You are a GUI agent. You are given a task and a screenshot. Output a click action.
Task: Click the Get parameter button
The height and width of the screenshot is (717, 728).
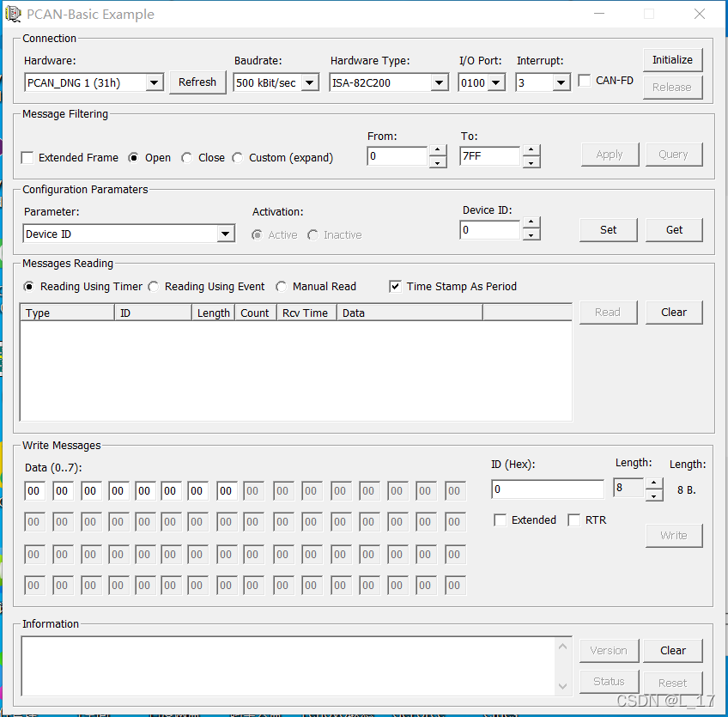pos(674,230)
